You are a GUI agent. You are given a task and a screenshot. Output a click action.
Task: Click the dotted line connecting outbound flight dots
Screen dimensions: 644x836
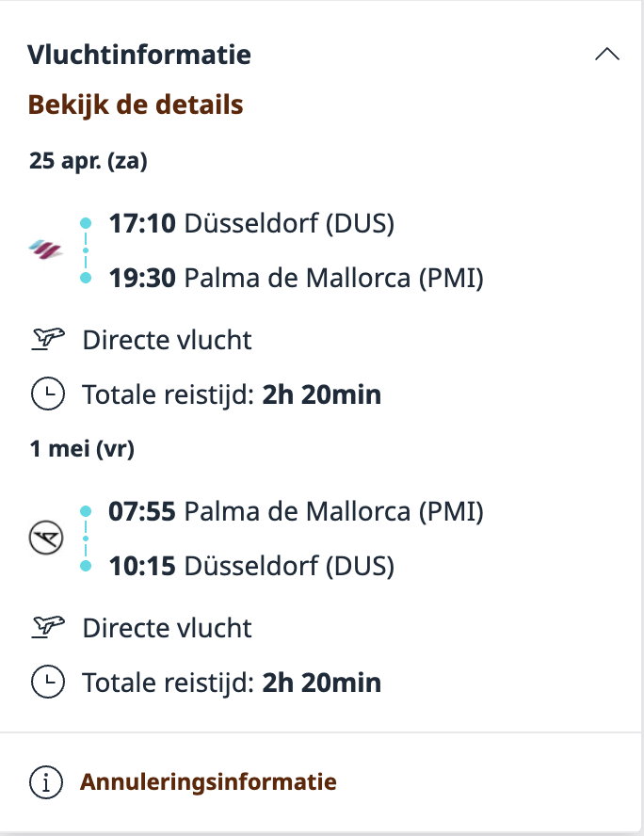point(86,249)
